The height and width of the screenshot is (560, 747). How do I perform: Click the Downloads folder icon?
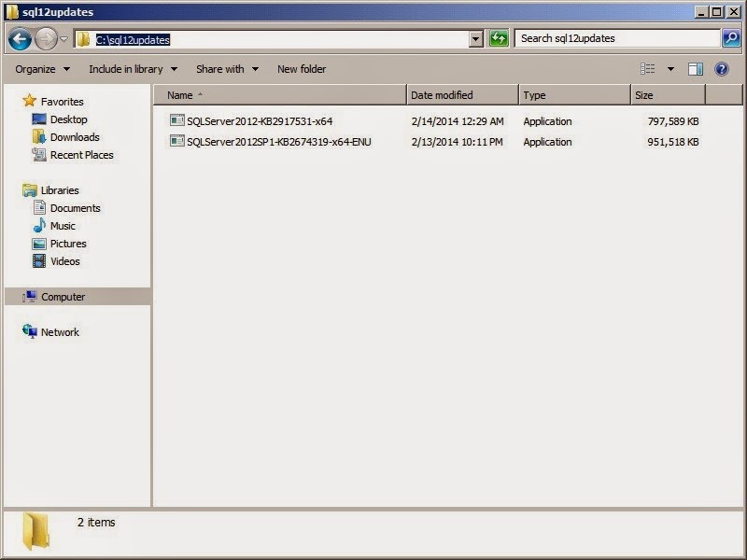39,136
